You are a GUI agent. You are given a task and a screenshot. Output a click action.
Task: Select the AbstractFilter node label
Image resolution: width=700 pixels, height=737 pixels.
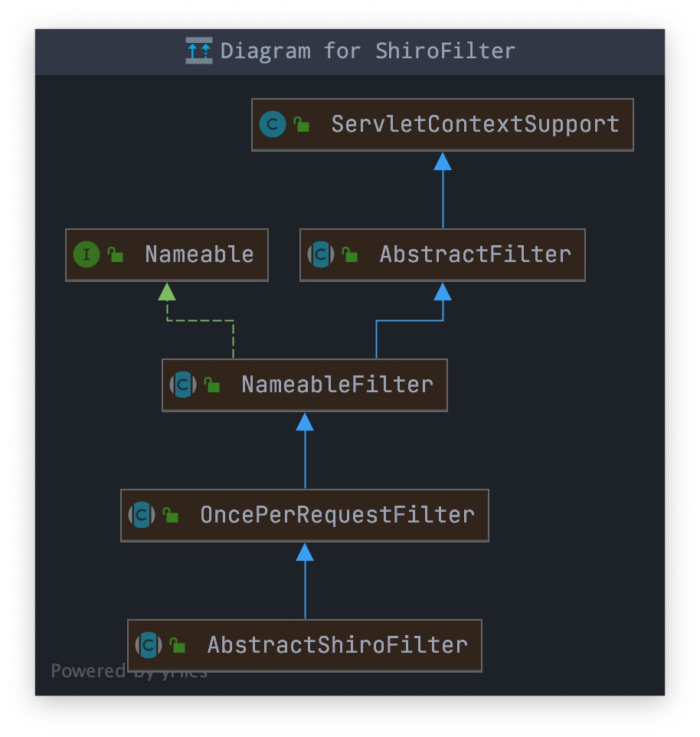[476, 254]
